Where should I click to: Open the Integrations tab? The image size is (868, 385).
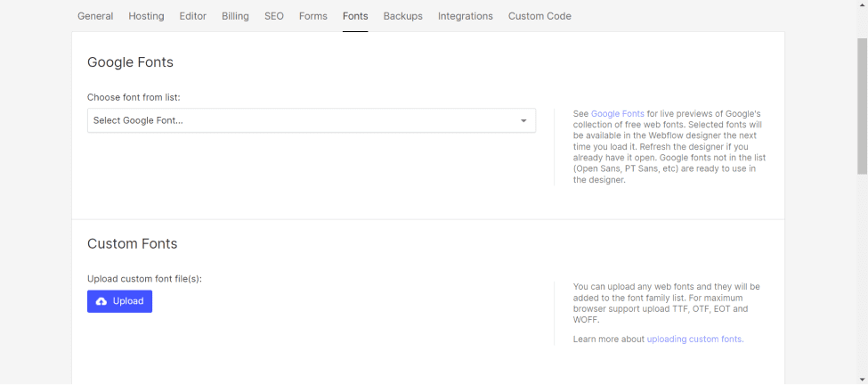click(466, 16)
